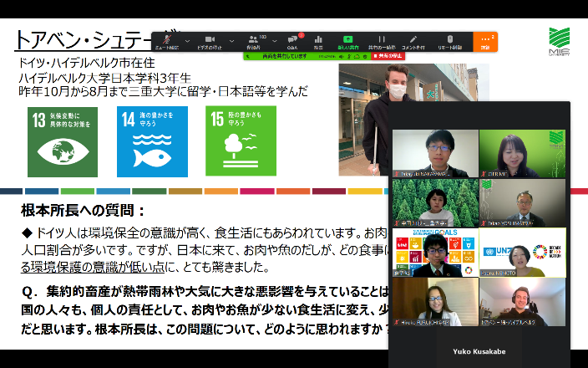Screen dimensions: 588x368
Task: Pause the screen share
Action: (382, 42)
